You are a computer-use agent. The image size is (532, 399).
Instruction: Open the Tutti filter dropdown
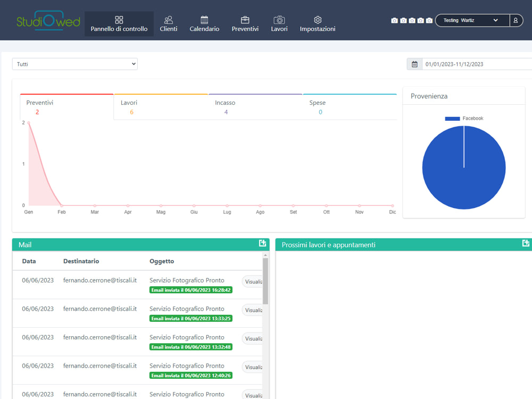coord(74,64)
